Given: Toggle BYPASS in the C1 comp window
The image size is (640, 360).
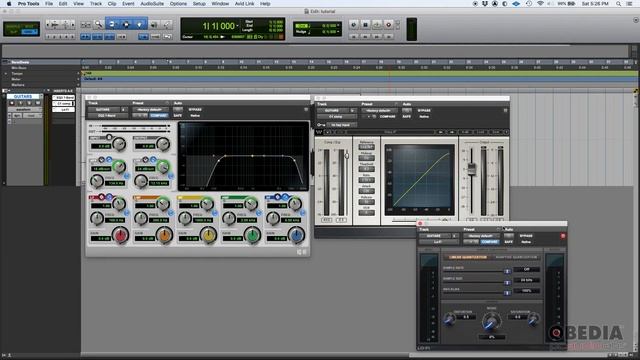Looking at the screenshot, I should tap(424, 111).
